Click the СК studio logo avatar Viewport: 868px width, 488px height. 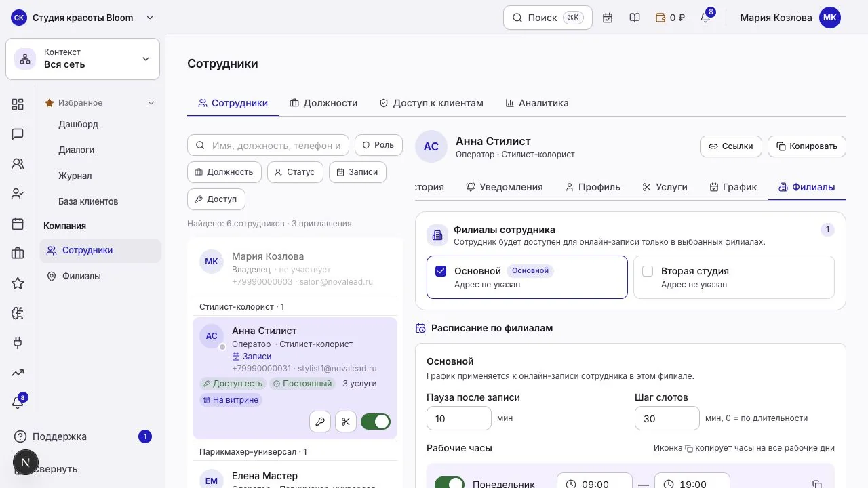coord(19,18)
